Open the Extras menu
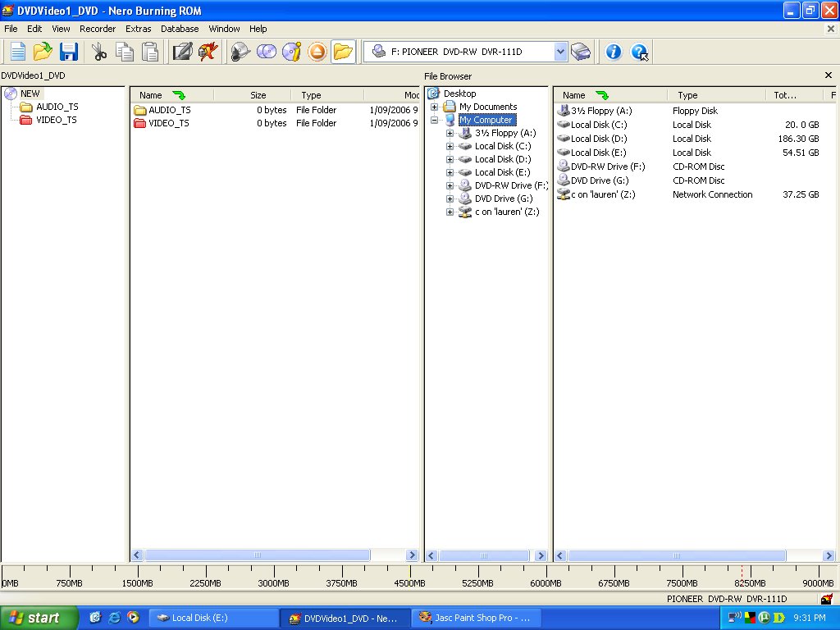840x630 pixels. [138, 29]
